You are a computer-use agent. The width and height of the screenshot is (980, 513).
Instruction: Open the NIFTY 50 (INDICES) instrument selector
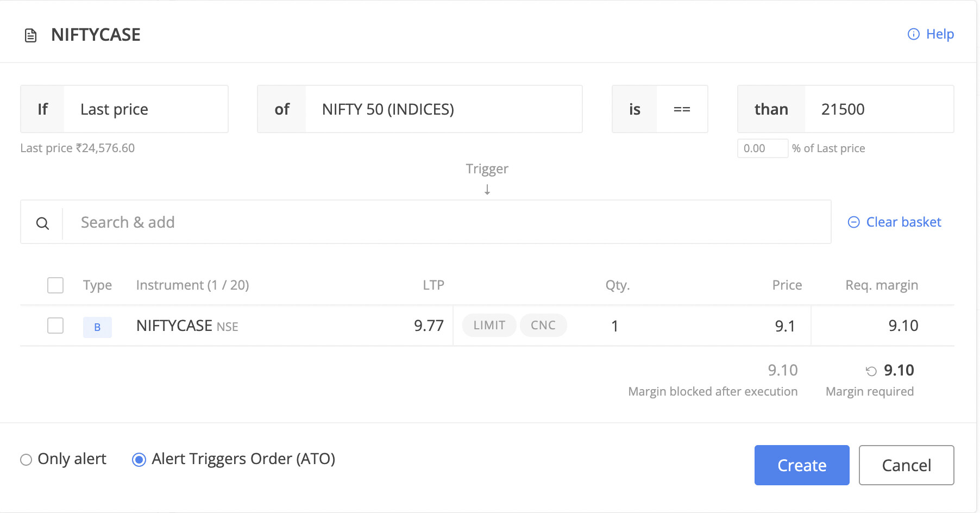443,109
